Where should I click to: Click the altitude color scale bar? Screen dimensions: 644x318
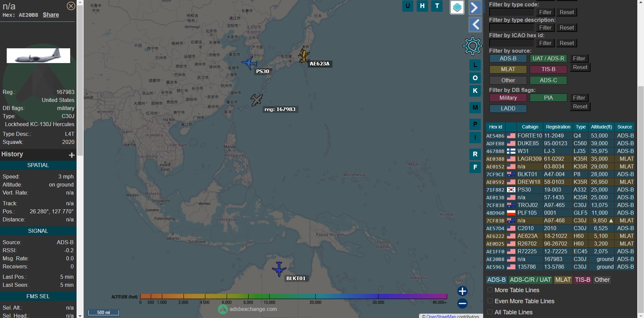[x=293, y=296]
